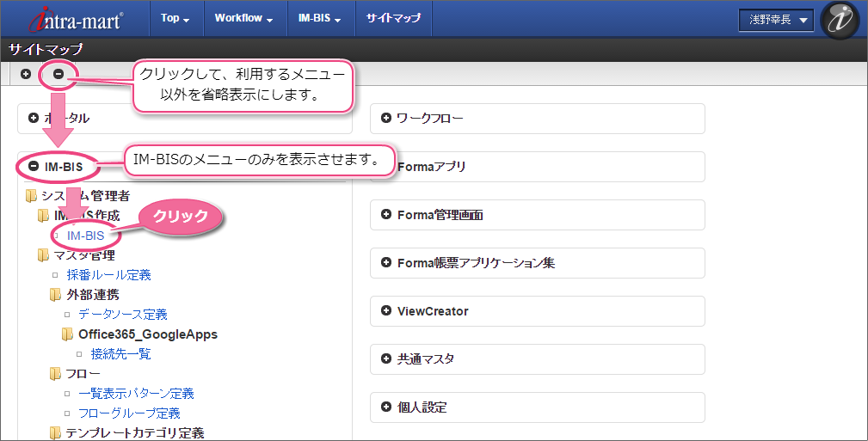Viewport: 868px width, 441px height.
Task: Select the Office365_GoogleApps tree label
Action: coord(148,334)
